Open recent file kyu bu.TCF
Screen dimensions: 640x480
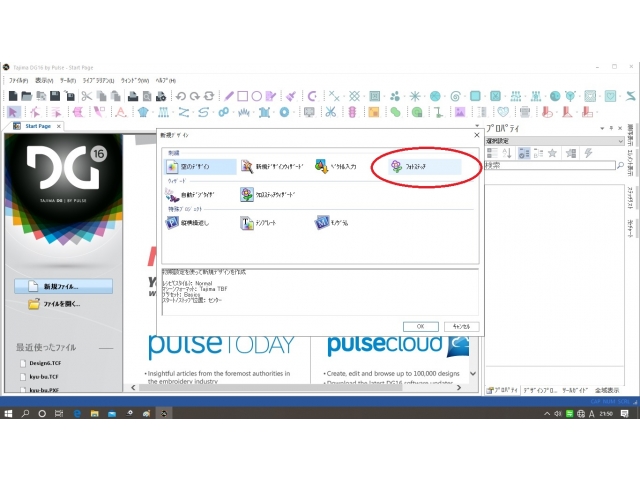40,376
